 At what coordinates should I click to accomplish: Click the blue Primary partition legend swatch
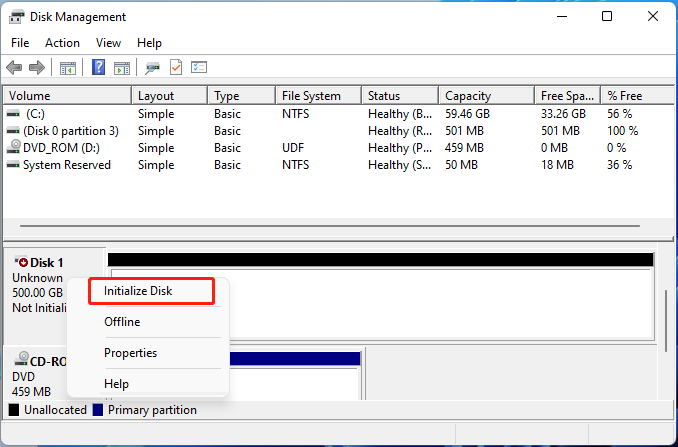(x=98, y=410)
